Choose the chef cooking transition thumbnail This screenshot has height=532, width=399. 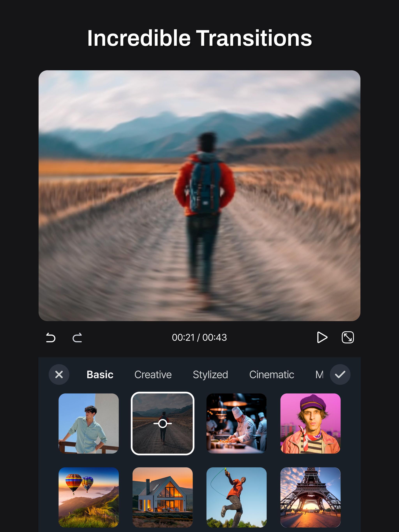click(236, 424)
